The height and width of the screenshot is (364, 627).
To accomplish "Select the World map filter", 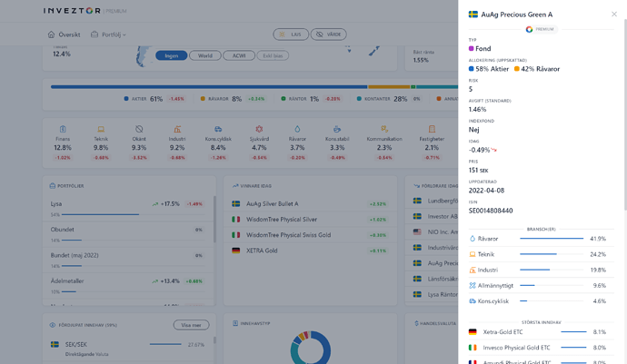I will pos(205,55).
